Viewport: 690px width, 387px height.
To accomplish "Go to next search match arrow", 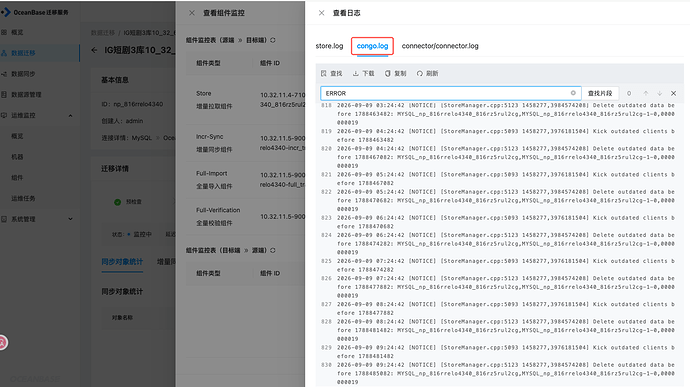I will point(659,93).
